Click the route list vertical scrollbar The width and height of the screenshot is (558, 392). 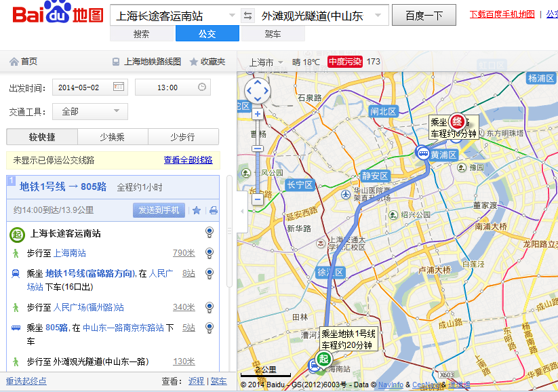coord(230,231)
